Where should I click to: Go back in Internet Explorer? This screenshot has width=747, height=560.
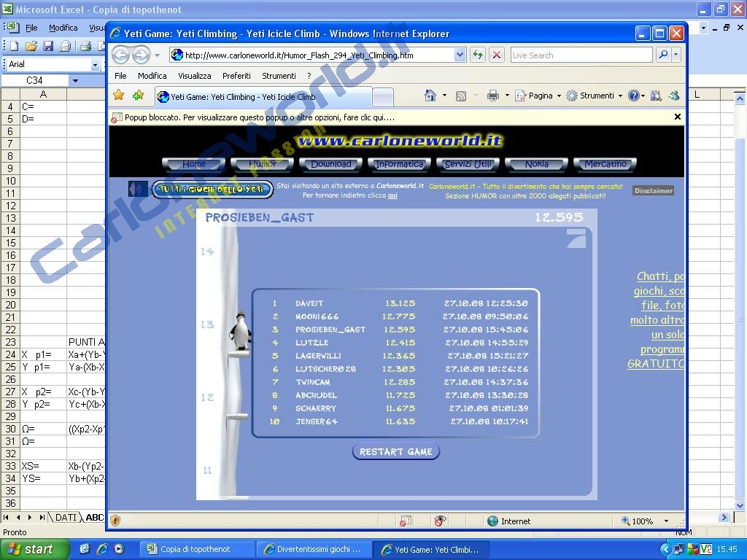[120, 55]
